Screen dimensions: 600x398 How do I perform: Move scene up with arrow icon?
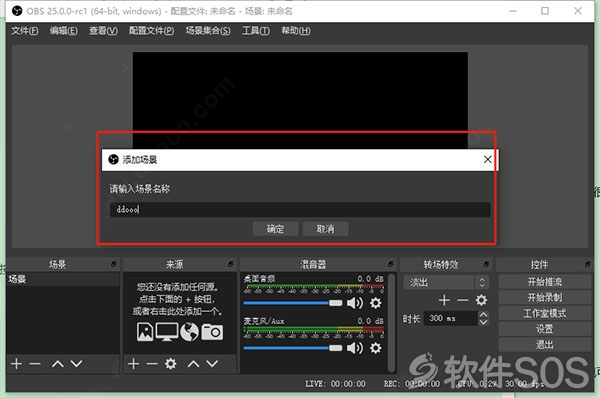click(57, 364)
